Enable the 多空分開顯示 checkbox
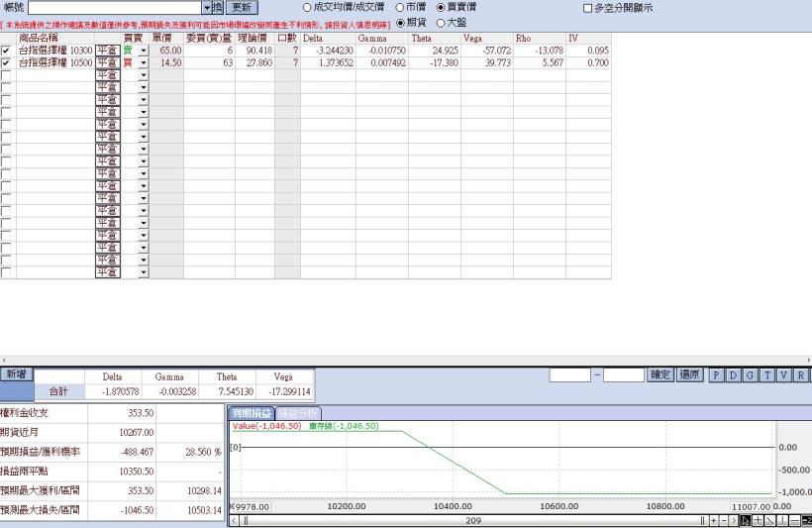Screen dimensions: 812x528 [588, 8]
